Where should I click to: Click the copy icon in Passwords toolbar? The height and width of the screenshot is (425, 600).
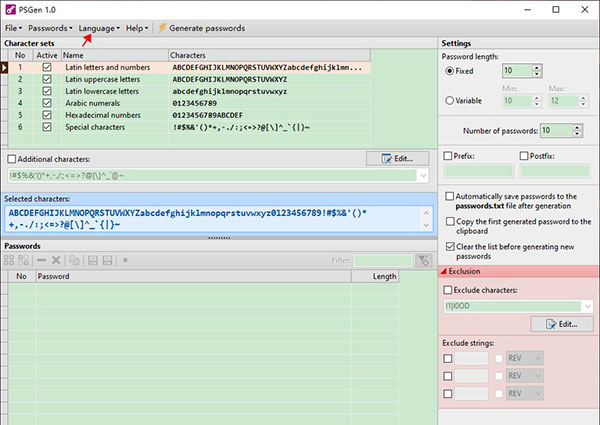point(74,260)
